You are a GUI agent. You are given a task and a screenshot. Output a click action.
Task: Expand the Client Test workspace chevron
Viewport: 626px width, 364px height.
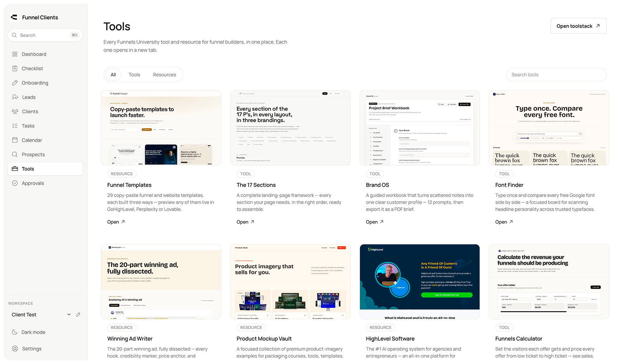pos(69,315)
